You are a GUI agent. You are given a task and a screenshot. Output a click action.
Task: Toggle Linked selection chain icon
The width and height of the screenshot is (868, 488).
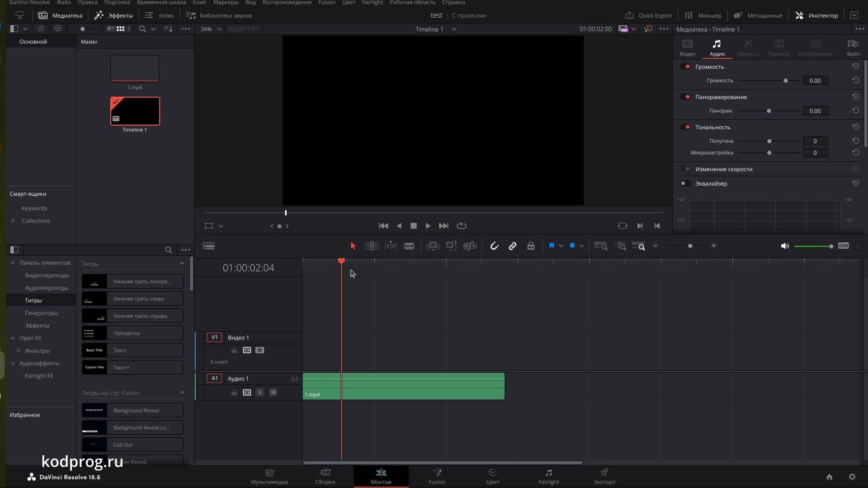tap(512, 246)
